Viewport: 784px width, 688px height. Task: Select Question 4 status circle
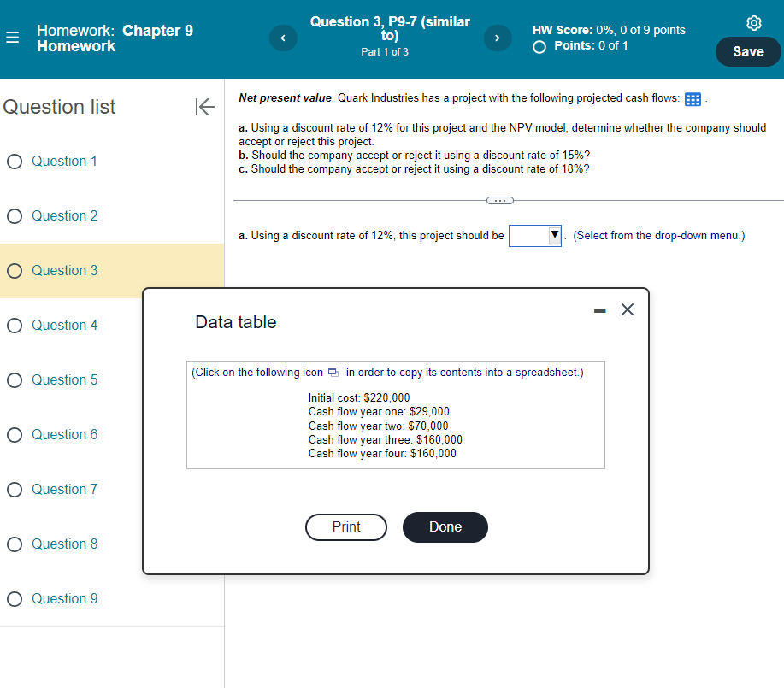(x=15, y=326)
